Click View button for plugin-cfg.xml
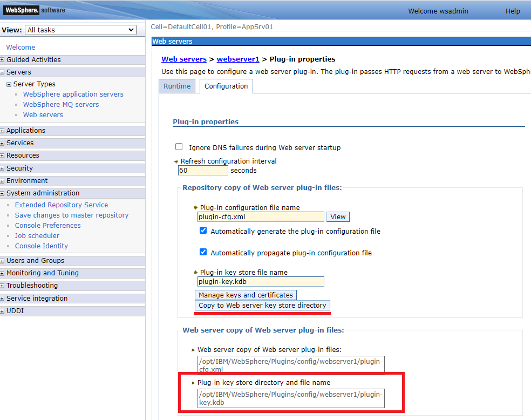The width and height of the screenshot is (531, 420). 338,217
